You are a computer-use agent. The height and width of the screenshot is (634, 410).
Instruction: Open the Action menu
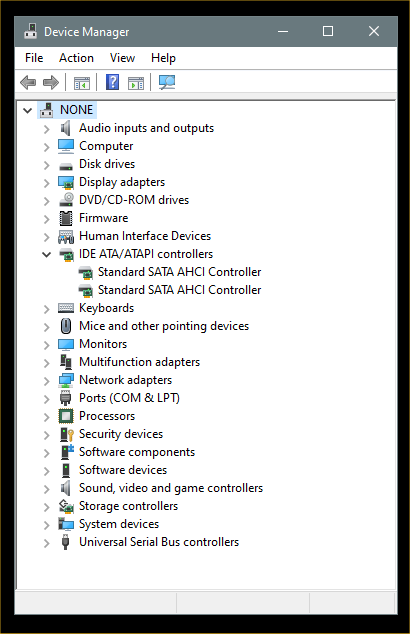tap(76, 58)
